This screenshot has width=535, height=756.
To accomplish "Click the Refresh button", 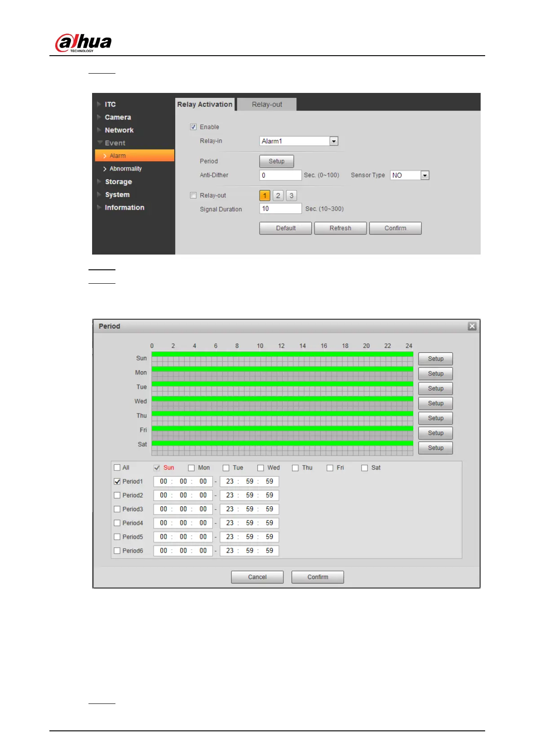I will (340, 228).
